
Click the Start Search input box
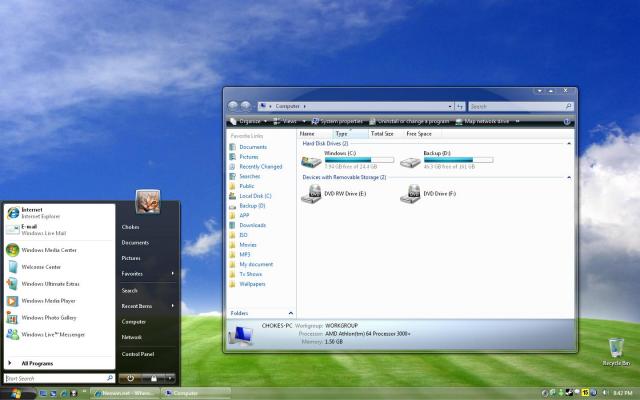[x=59, y=378]
